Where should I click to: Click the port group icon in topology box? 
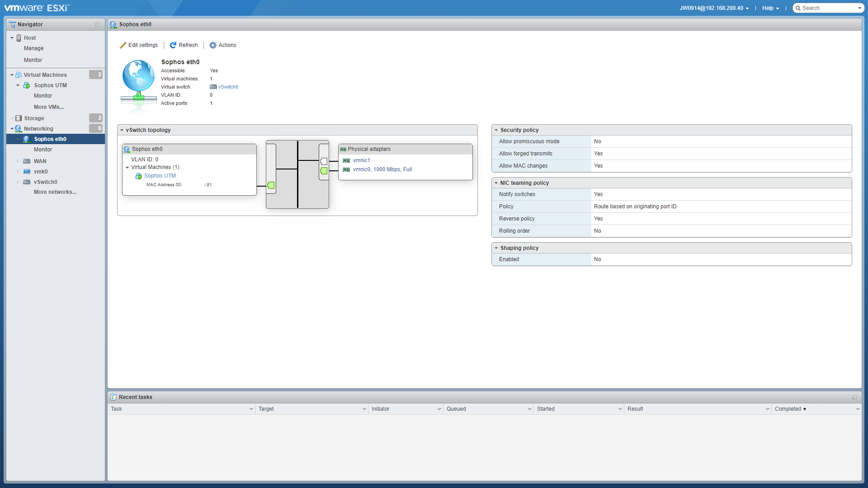[x=127, y=149]
